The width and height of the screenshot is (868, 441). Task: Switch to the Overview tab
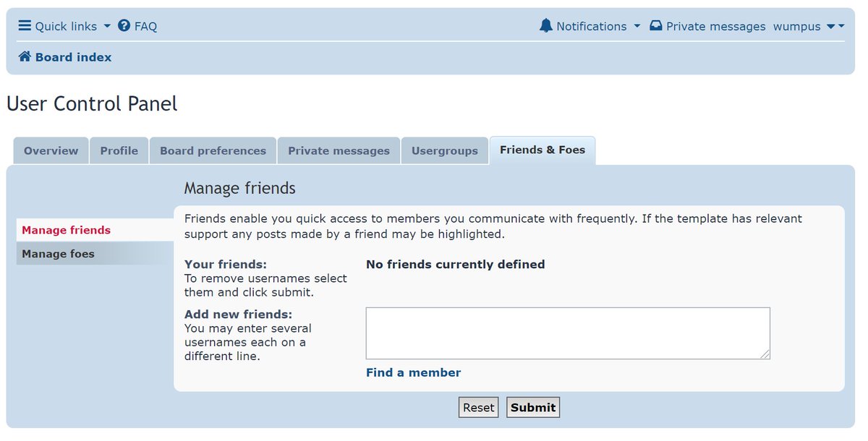click(51, 151)
